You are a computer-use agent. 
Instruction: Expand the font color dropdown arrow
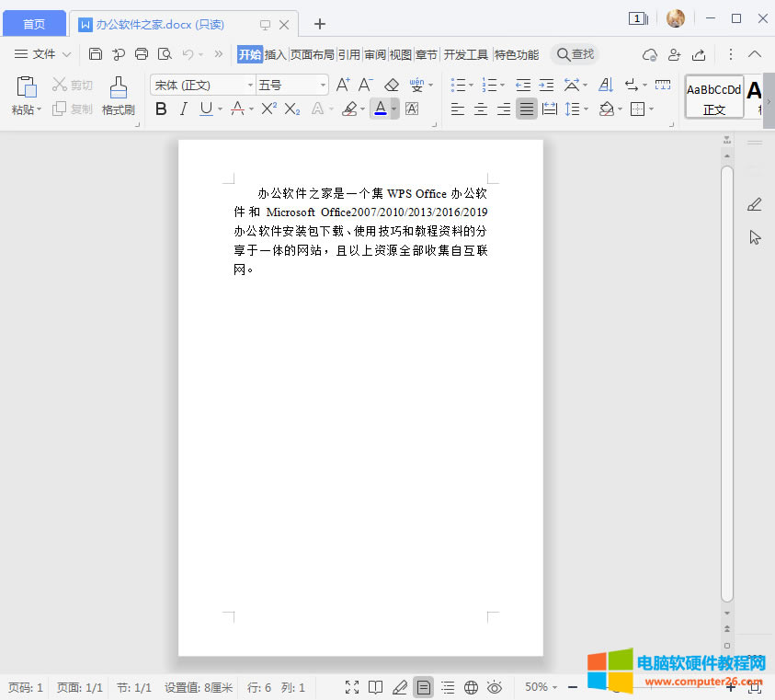(393, 109)
